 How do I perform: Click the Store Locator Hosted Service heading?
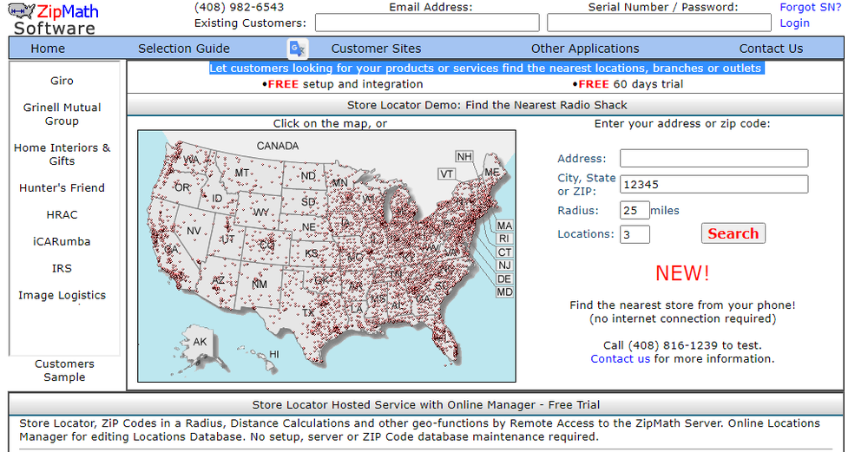(x=425, y=405)
